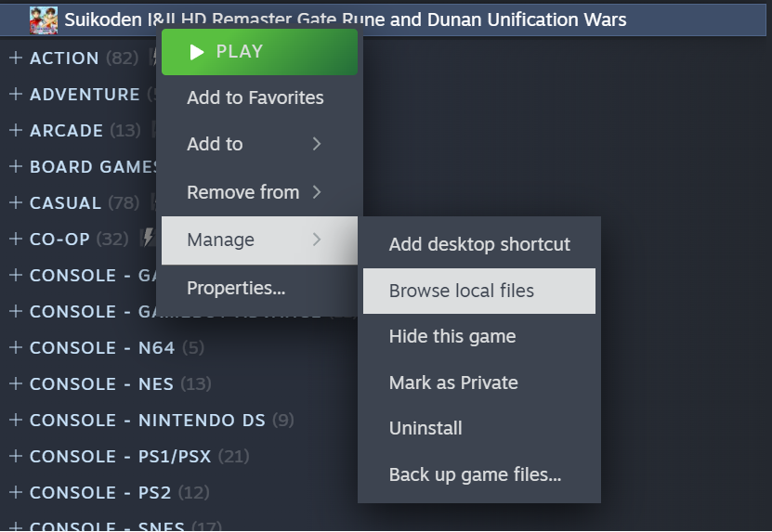Expand the CONSOLE - N64 collection
Viewport: 772px width, 532px height.
point(15,347)
